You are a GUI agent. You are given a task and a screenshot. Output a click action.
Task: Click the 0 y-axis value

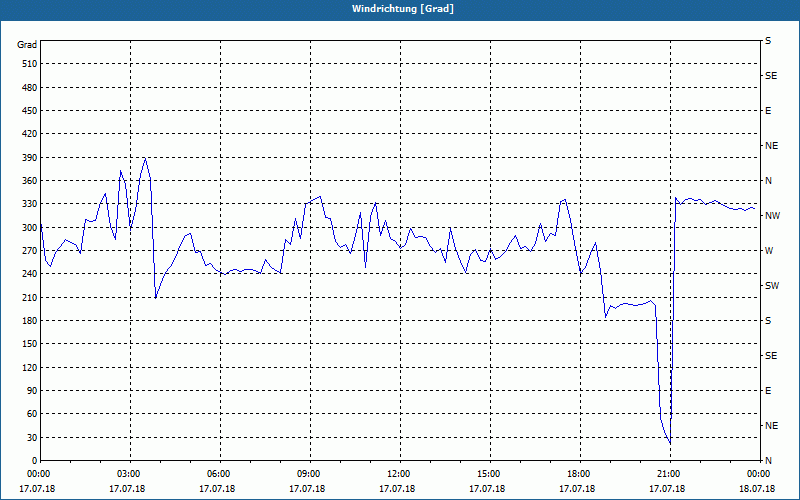tap(35, 461)
